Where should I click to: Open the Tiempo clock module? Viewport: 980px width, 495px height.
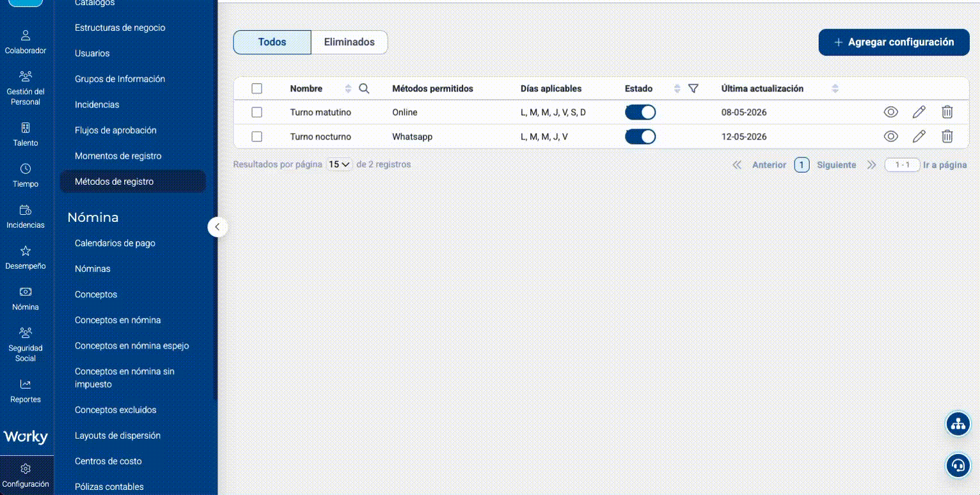[26, 175]
